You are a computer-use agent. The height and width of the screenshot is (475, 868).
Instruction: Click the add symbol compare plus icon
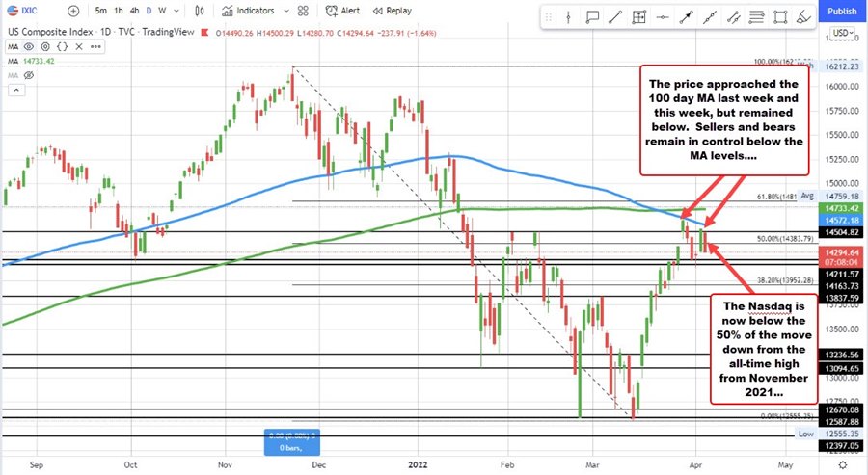[x=73, y=11]
